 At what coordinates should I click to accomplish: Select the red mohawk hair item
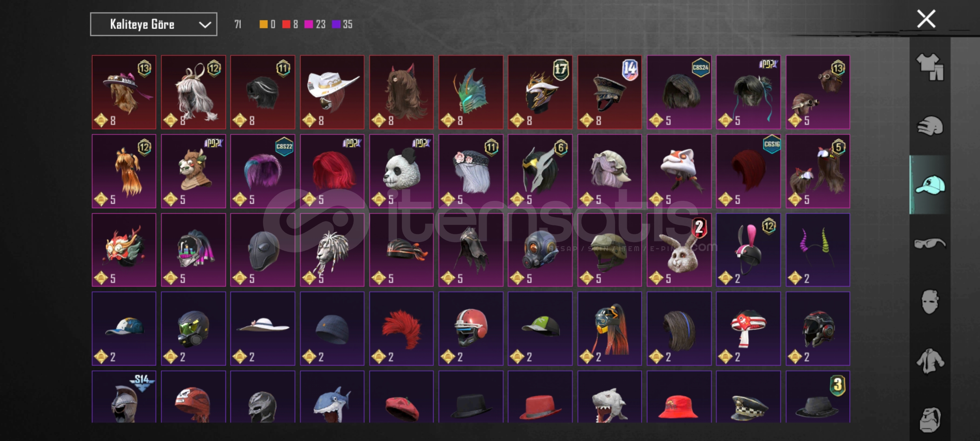401,329
